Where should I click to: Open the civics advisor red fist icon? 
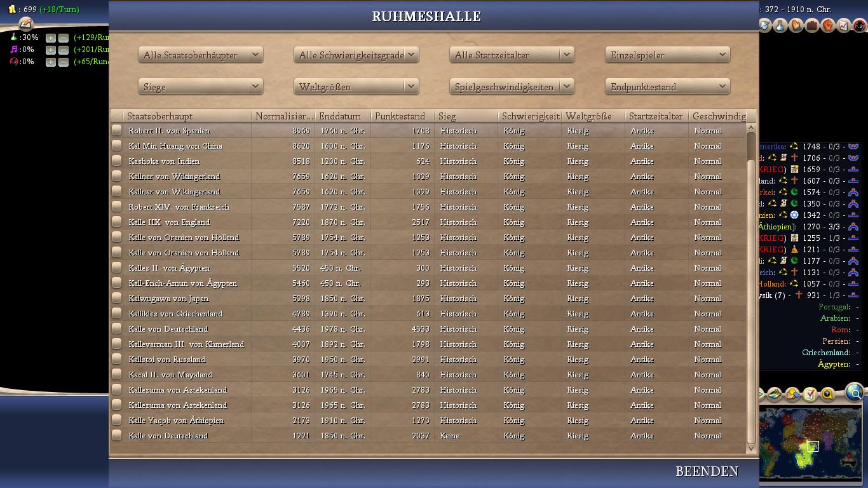pos(827,25)
